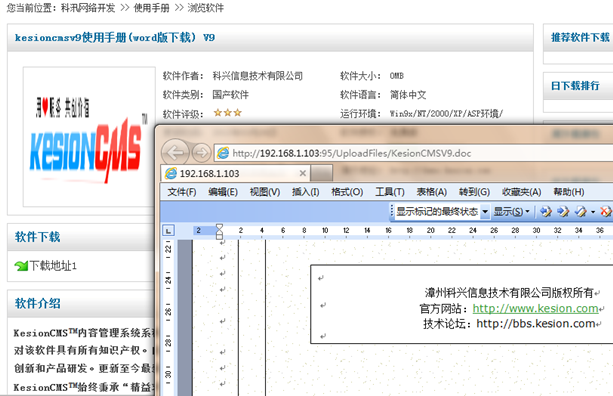The image size is (613, 396).
Task: Click the accept change checkmark icon
Action: click(581, 211)
